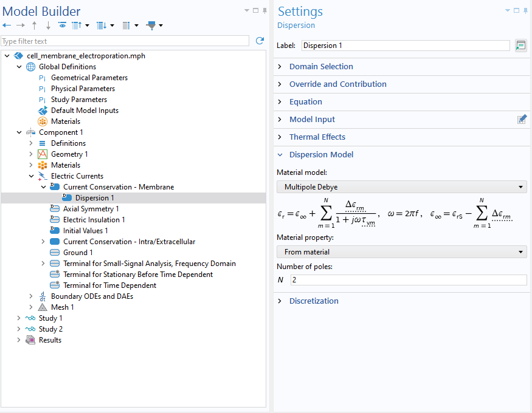Click the icon button right of Label field
Image resolution: width=532 pixels, height=413 pixels.
tap(520, 46)
